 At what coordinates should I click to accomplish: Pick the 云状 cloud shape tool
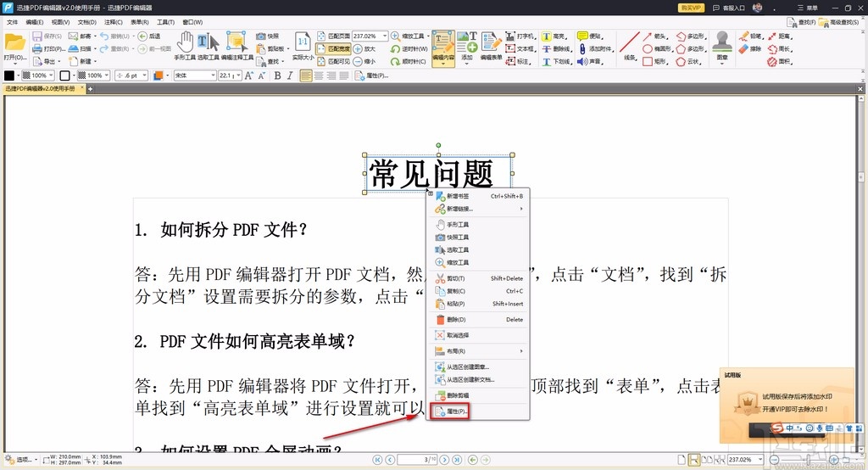click(x=688, y=62)
